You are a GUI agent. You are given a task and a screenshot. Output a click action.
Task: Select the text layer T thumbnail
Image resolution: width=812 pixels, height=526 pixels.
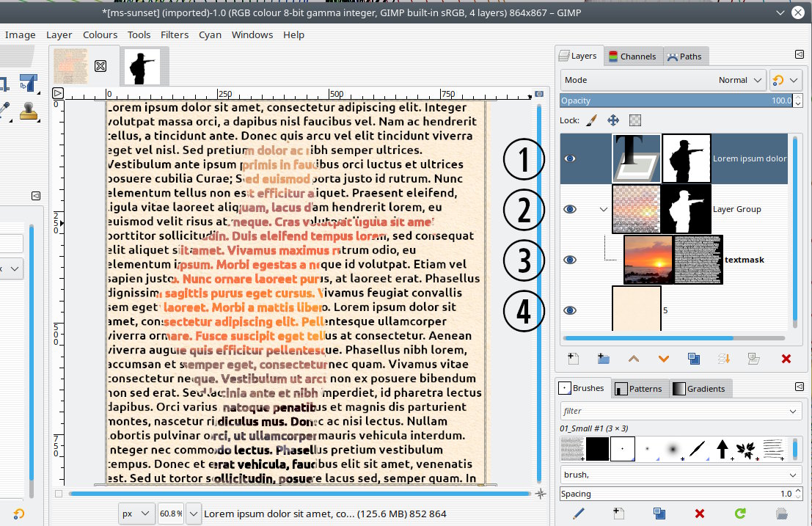[637, 158]
